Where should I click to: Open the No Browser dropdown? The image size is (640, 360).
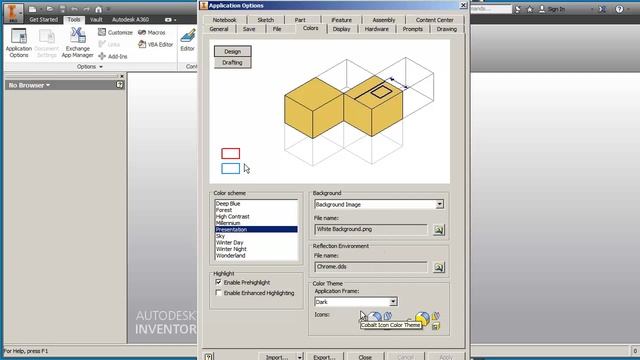[x=29, y=85]
